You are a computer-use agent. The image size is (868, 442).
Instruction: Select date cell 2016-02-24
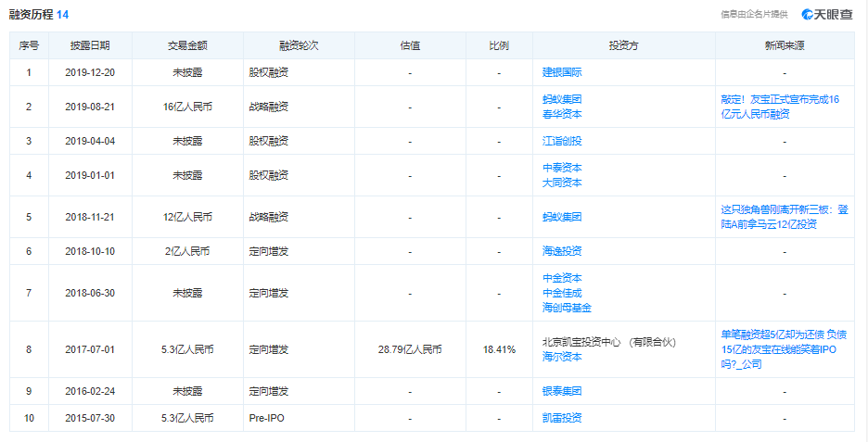[x=90, y=391]
